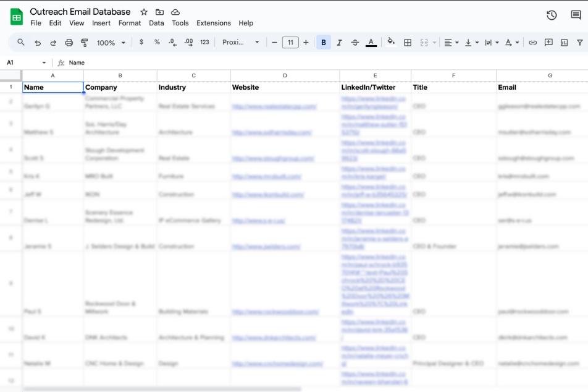
Task: Open the fill color picker
Action: click(x=391, y=42)
